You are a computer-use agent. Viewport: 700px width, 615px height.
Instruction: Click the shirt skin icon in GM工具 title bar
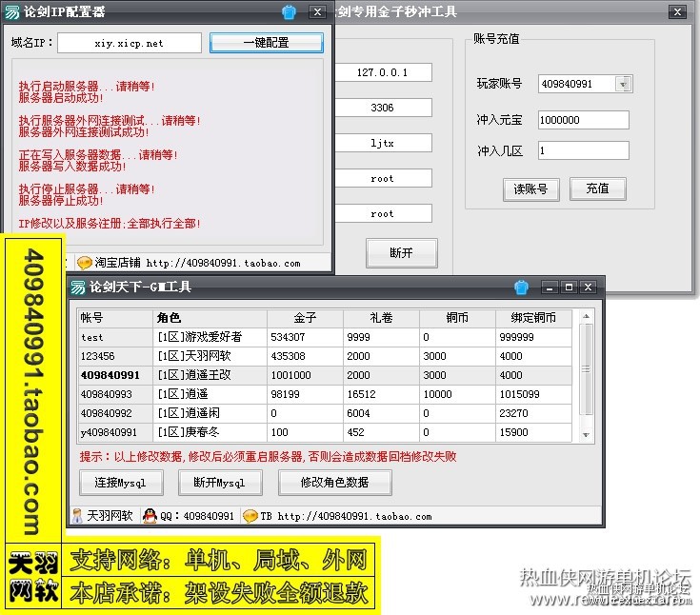[x=521, y=287]
